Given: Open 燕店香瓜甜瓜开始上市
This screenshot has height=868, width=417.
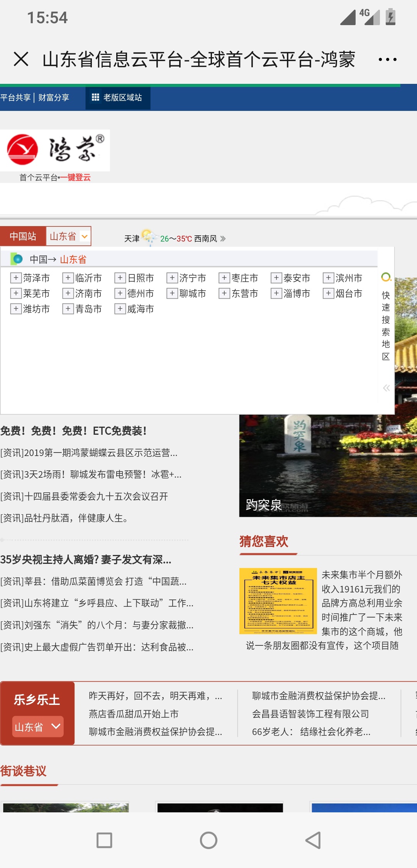Looking at the screenshot, I should pyautogui.click(x=134, y=714).
